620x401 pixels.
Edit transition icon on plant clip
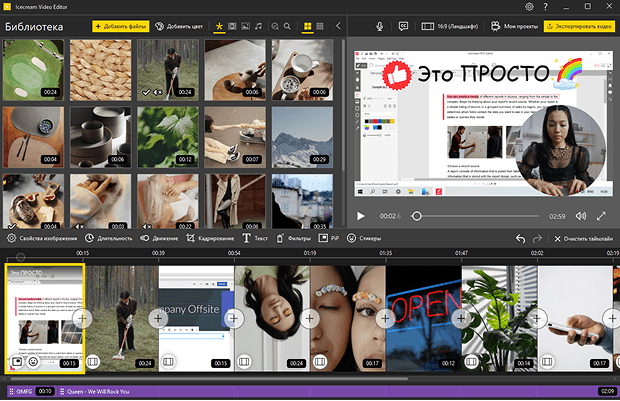pos(471,361)
